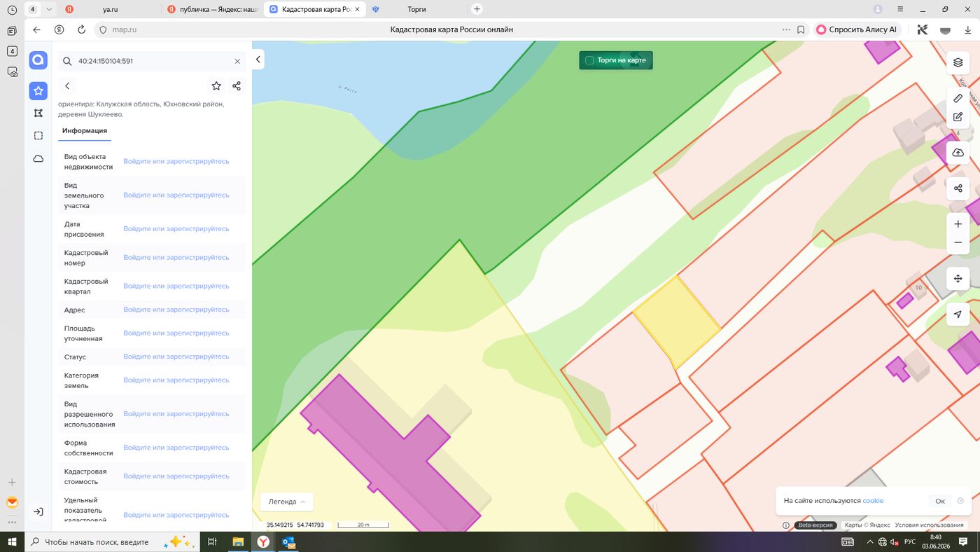Select the ruler measurement tool

[x=958, y=98]
